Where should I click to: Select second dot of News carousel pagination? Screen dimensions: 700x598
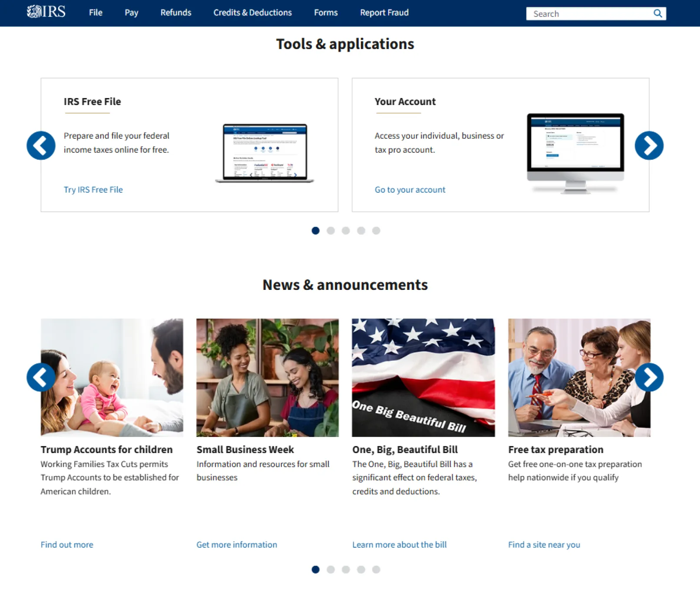(331, 569)
